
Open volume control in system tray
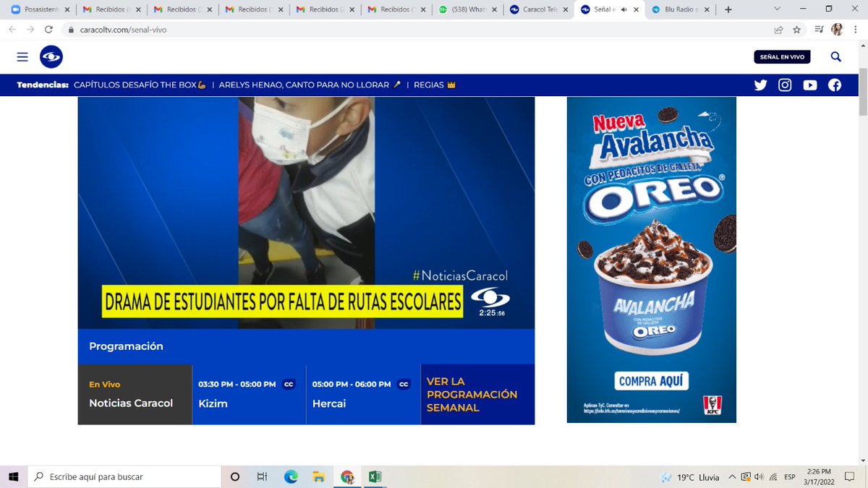[759, 476]
